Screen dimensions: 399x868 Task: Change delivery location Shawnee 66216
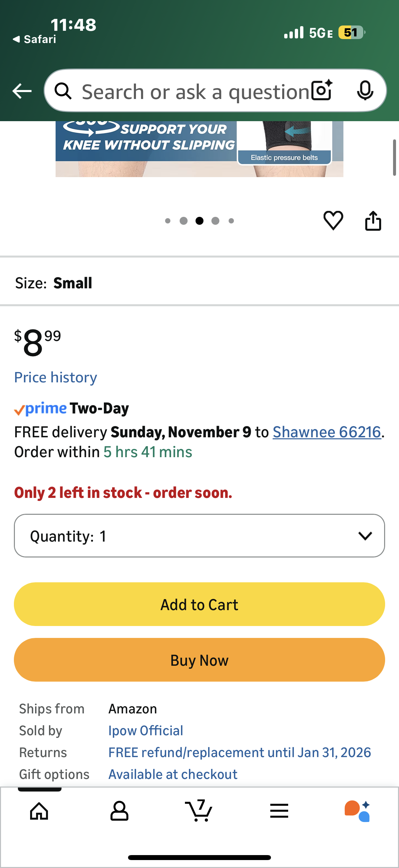[327, 432]
